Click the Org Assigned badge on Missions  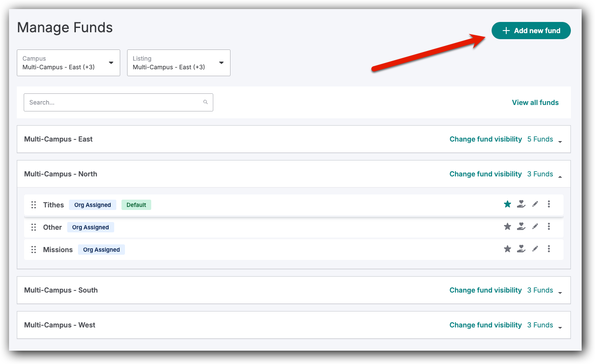coord(101,250)
